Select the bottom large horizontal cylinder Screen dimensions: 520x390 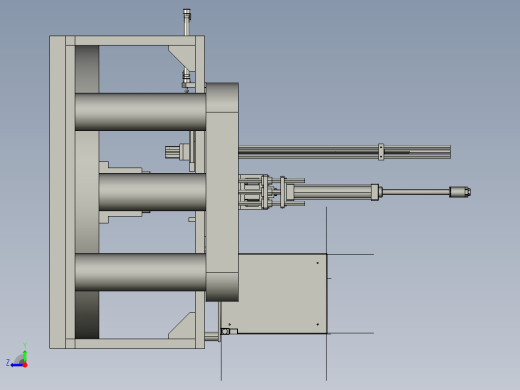(140, 272)
